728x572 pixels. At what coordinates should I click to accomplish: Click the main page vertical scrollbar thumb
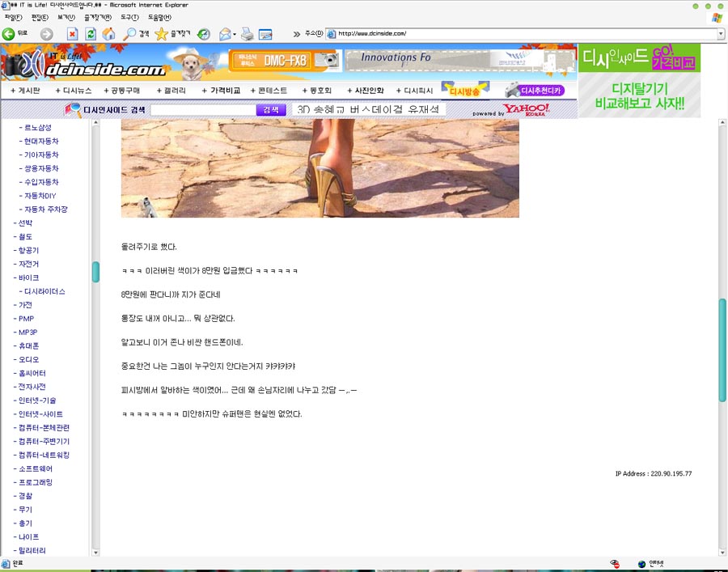pyautogui.click(x=722, y=350)
